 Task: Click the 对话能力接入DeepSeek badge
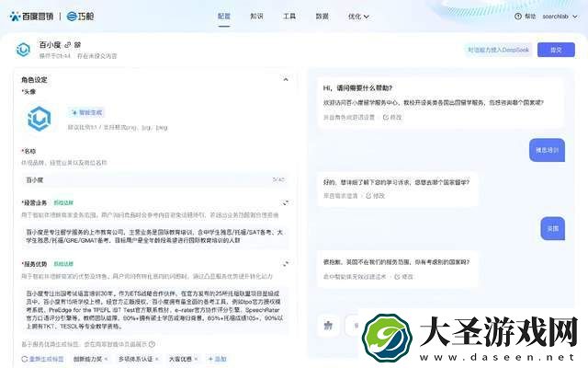tap(498, 50)
